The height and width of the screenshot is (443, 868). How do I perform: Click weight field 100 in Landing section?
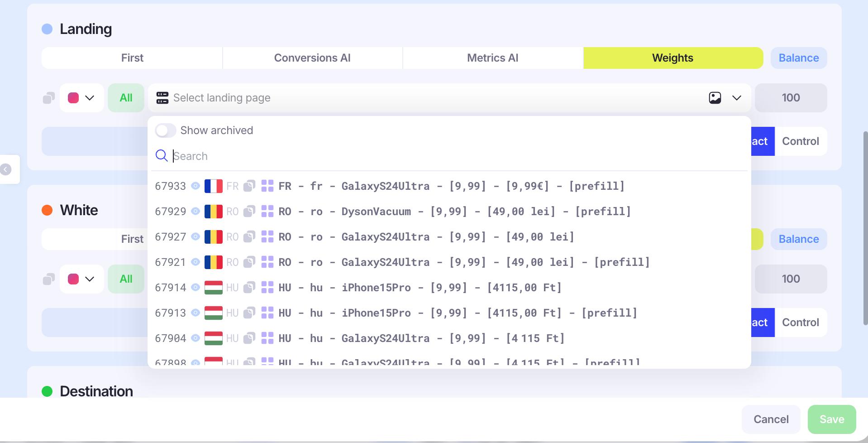(791, 98)
